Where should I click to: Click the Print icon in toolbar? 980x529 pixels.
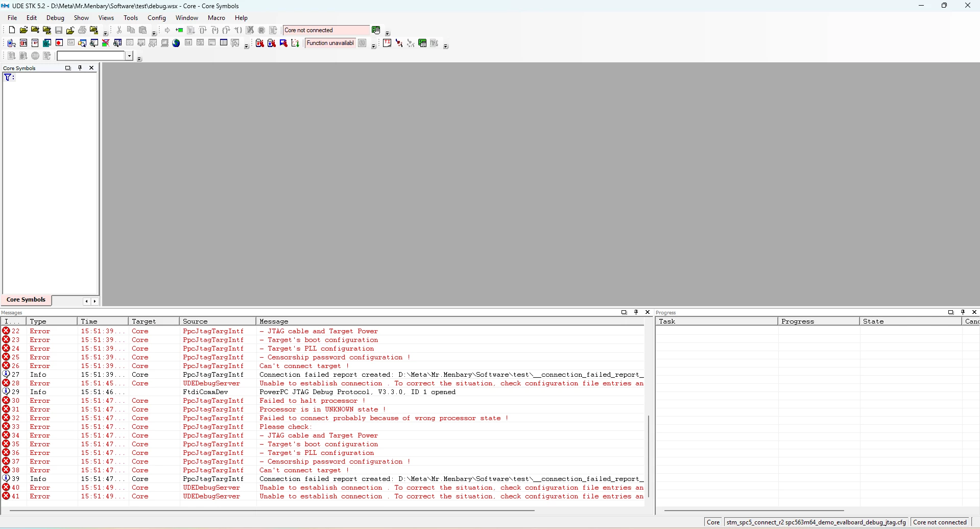[x=82, y=30]
